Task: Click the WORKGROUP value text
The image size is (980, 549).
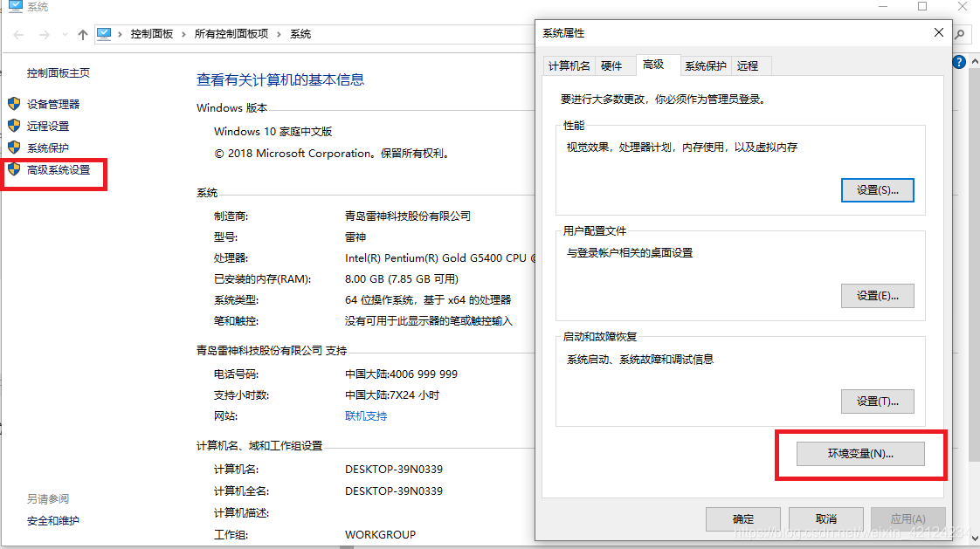Action: (x=380, y=535)
